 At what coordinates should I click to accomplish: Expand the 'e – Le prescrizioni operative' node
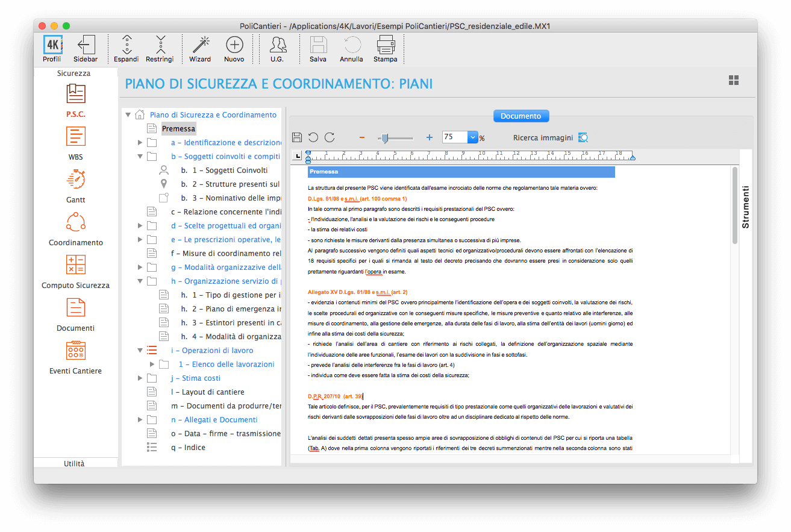tap(140, 240)
